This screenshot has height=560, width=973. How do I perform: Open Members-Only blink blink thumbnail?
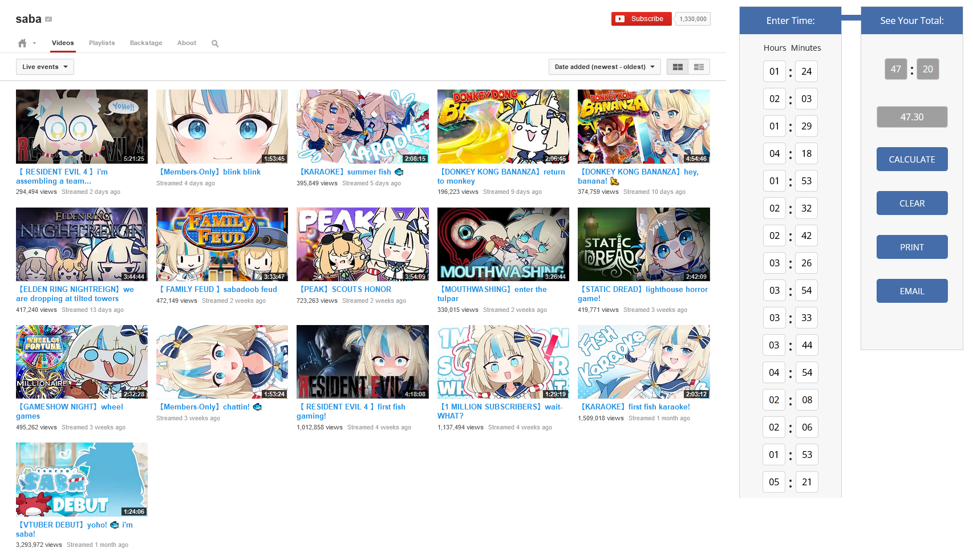pyautogui.click(x=222, y=127)
